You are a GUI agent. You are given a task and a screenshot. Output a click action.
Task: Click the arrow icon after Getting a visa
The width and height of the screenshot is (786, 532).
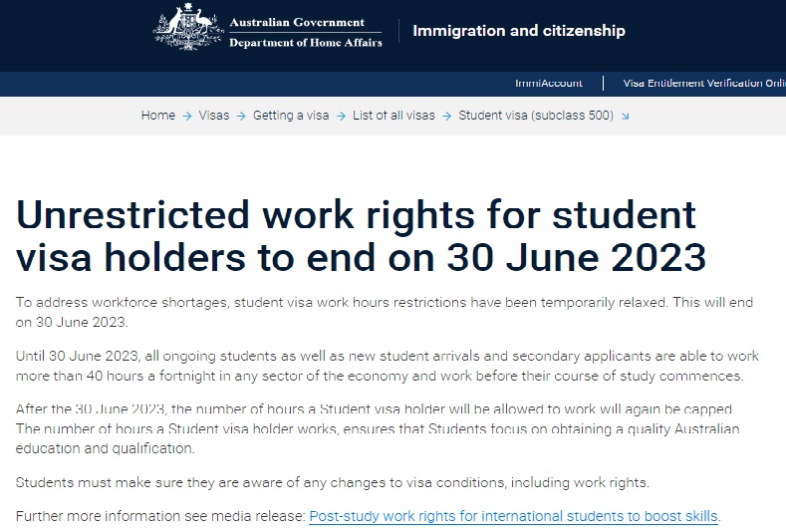[x=341, y=117]
